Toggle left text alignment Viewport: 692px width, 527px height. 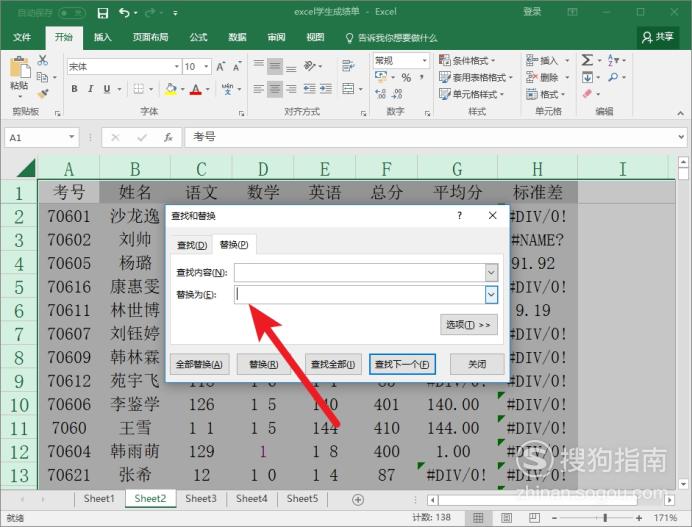pos(258,89)
